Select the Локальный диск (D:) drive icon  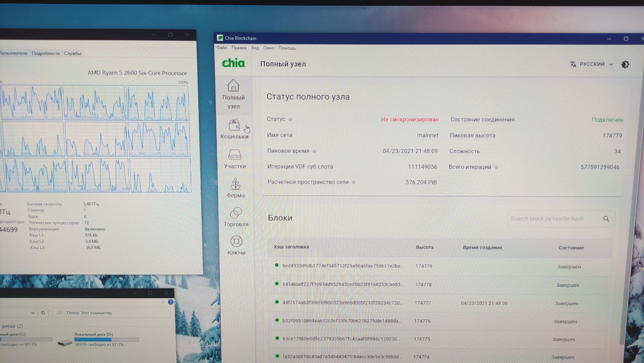(64, 343)
